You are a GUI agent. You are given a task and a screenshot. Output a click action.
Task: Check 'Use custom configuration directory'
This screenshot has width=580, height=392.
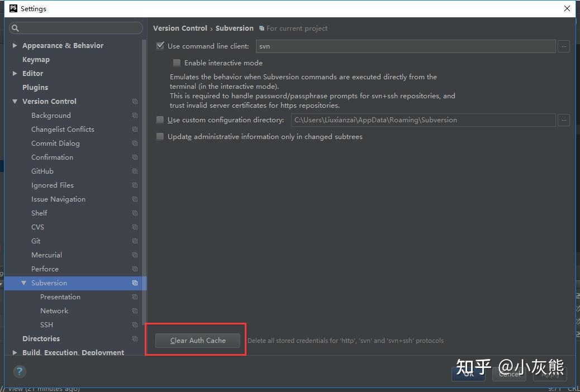[160, 120]
